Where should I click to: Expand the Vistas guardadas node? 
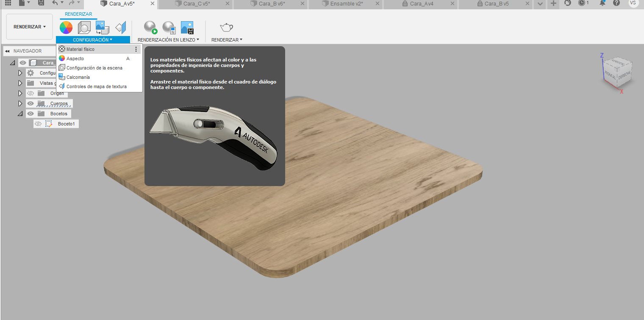(20, 83)
